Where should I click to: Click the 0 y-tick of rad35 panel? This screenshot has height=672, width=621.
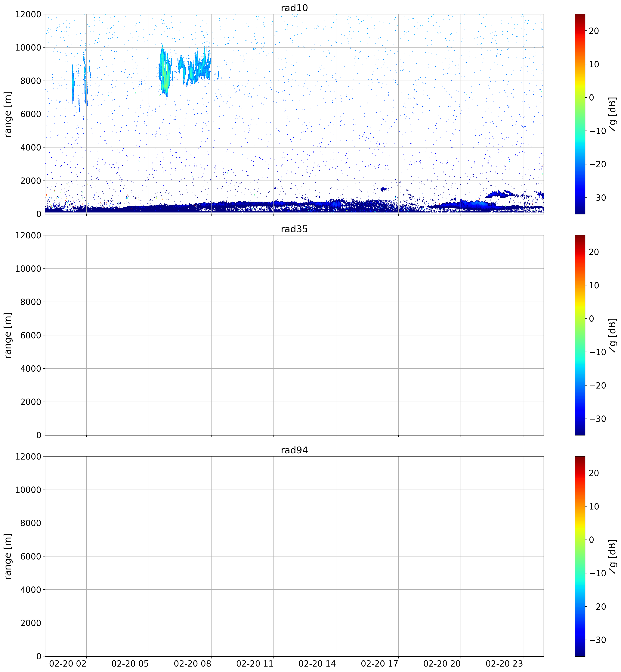coord(39,435)
